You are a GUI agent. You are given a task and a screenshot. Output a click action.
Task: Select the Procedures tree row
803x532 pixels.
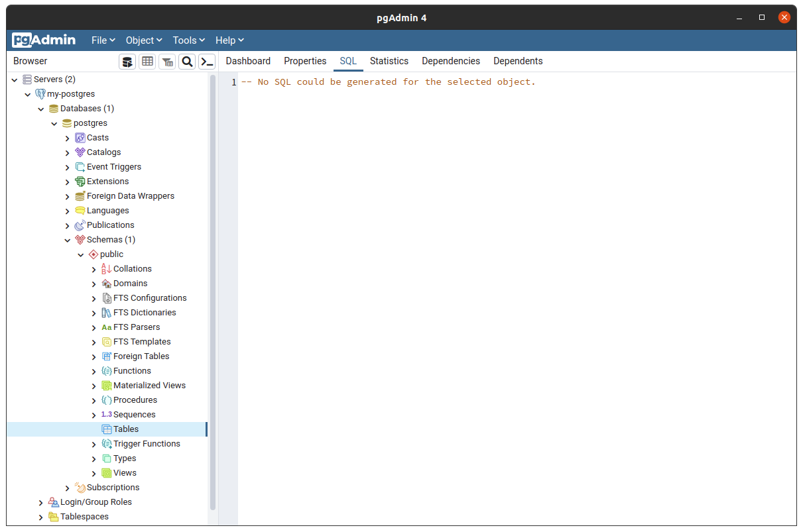[x=107, y=400]
